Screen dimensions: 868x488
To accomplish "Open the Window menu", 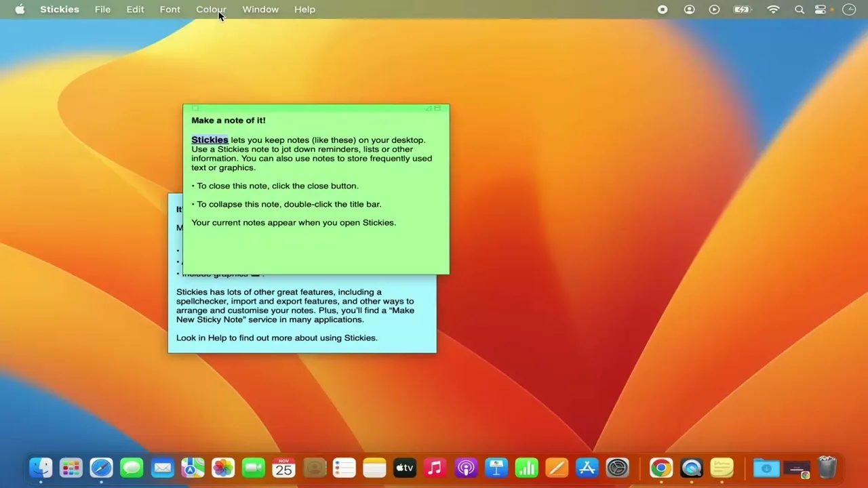I will click(x=260, y=9).
